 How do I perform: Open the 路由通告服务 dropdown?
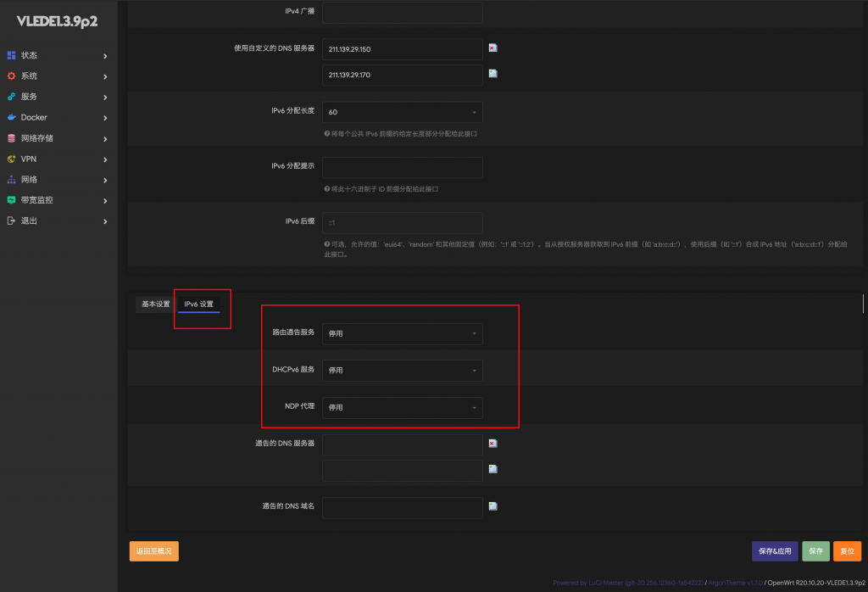(403, 334)
